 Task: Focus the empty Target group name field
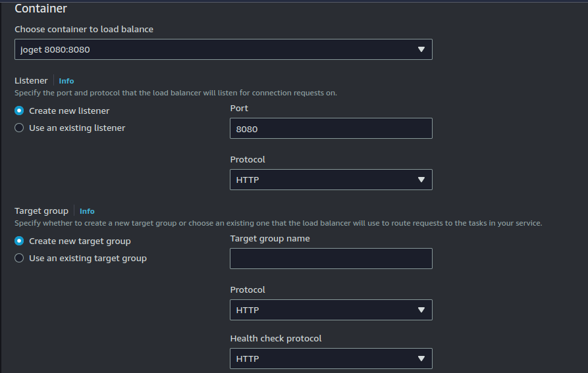click(331, 259)
